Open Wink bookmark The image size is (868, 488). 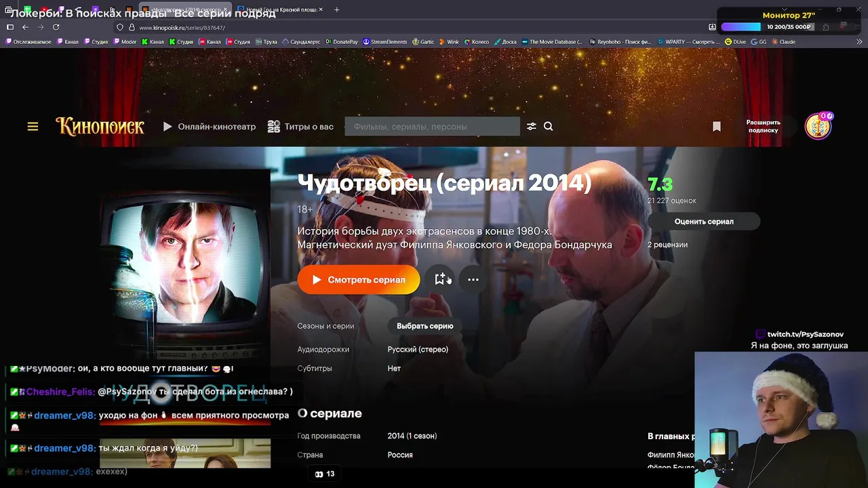449,41
